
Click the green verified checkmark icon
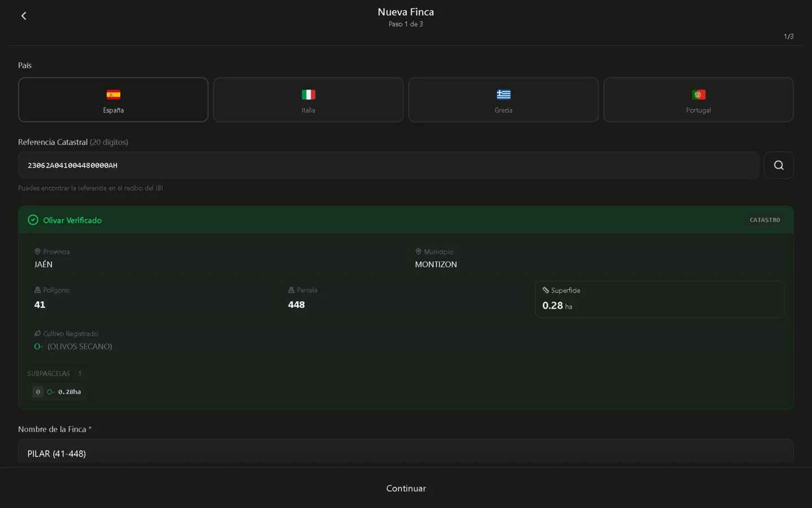(33, 220)
